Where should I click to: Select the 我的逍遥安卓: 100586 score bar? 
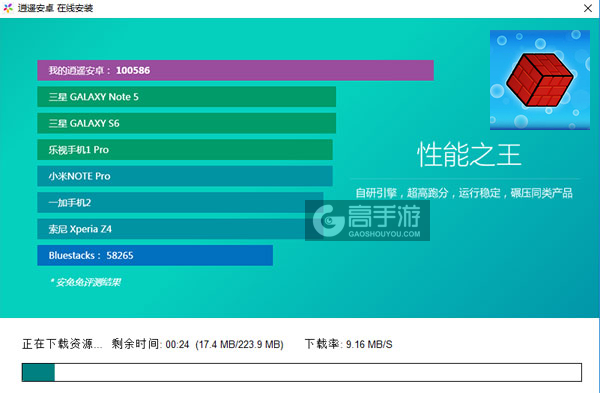click(235, 70)
